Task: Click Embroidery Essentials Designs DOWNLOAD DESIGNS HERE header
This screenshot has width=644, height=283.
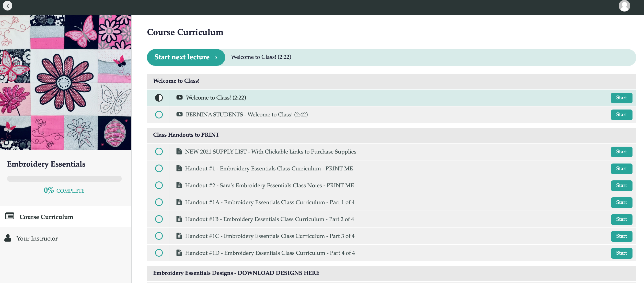Action: tap(392, 273)
